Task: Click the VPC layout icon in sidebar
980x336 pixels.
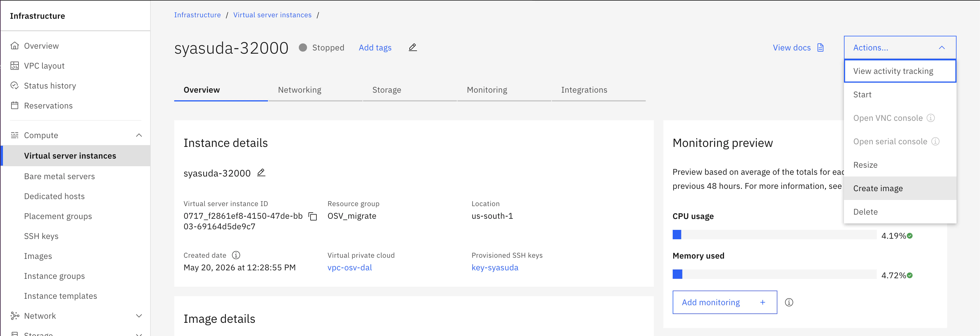Action: pos(14,66)
